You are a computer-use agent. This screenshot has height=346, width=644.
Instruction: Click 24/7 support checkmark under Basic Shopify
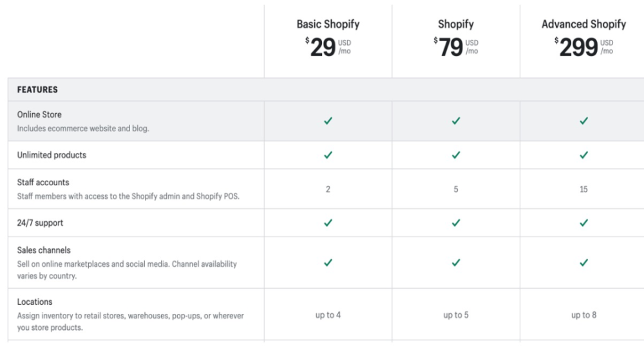click(328, 223)
